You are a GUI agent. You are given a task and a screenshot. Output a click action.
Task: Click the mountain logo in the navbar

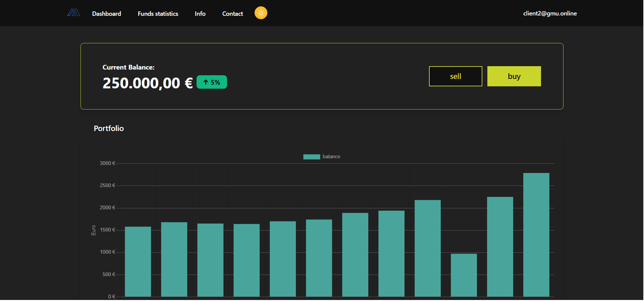point(73,13)
